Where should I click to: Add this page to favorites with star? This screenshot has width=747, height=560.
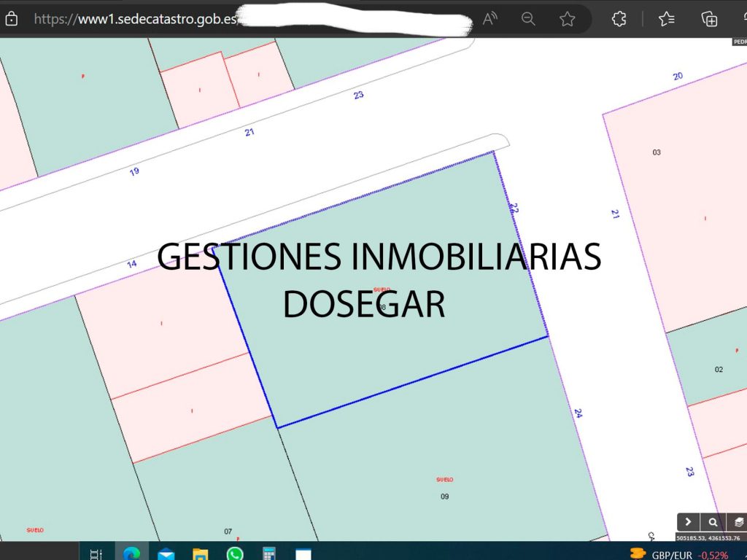(567, 19)
